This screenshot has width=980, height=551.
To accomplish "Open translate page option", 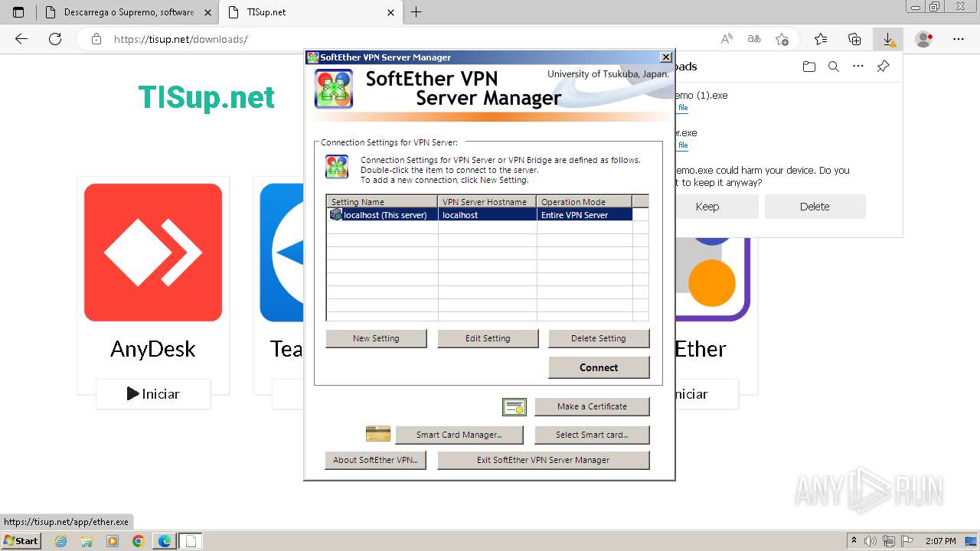I will (754, 39).
